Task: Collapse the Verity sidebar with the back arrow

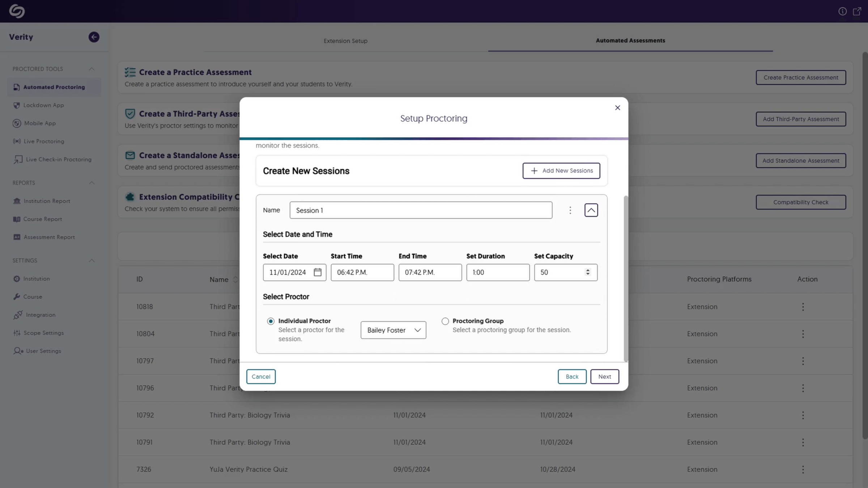Action: tap(94, 37)
